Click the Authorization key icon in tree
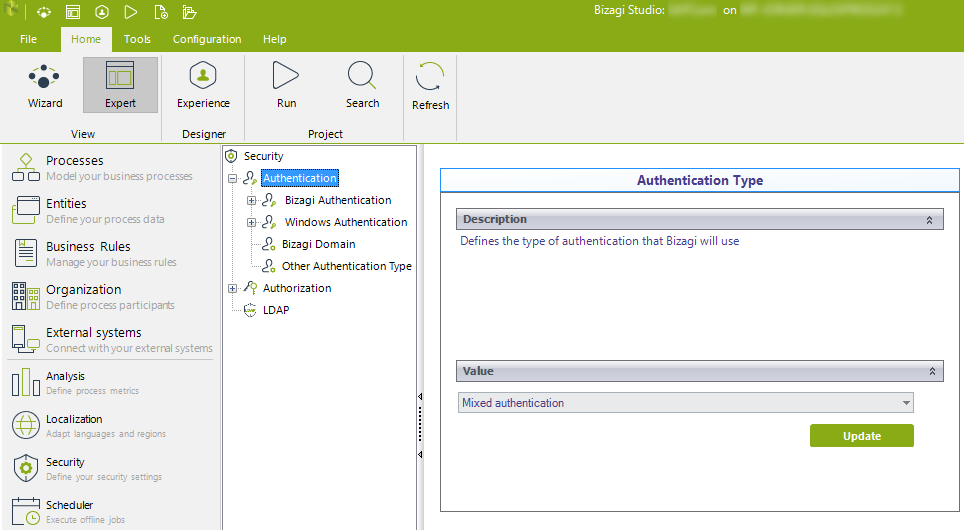This screenshot has width=964, height=530. 250,288
